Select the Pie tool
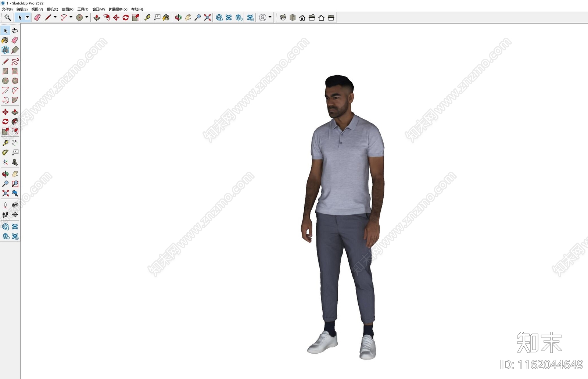 15,100
